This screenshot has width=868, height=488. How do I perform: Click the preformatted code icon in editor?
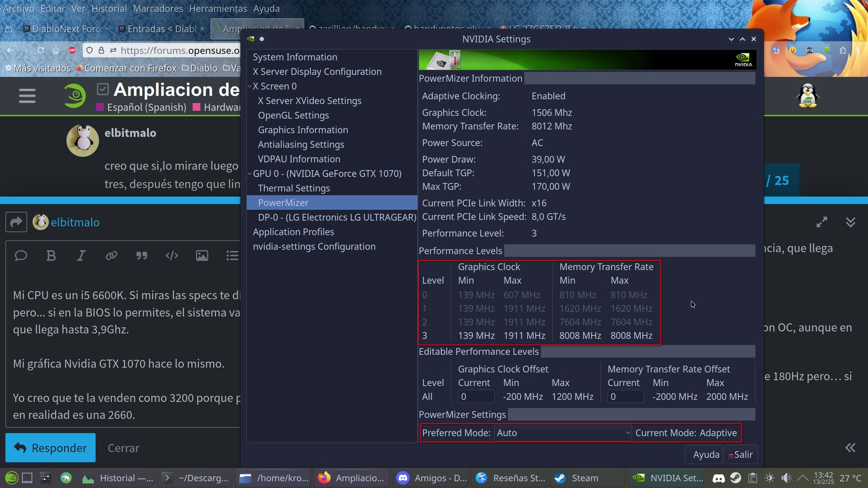pyautogui.click(x=172, y=256)
